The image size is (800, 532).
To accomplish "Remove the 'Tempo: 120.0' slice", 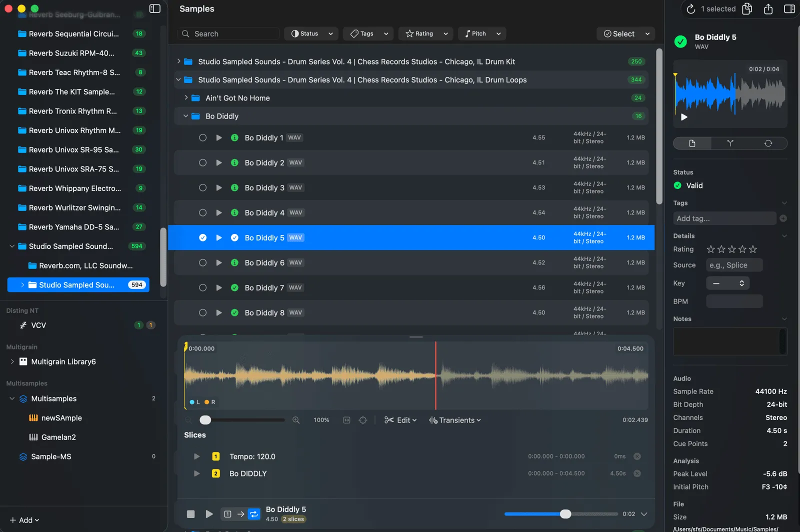I will pyautogui.click(x=637, y=456).
